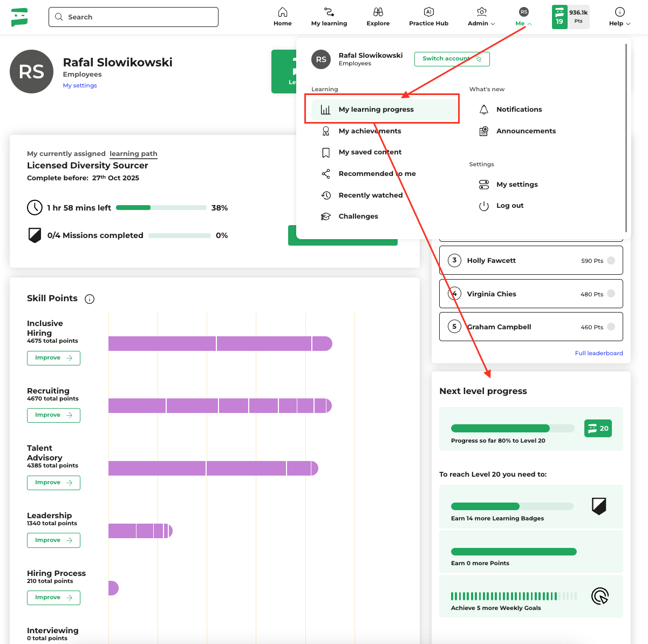Screen dimensions: 648x644
Task: Click the Skill Points info icon
Action: pos(90,299)
